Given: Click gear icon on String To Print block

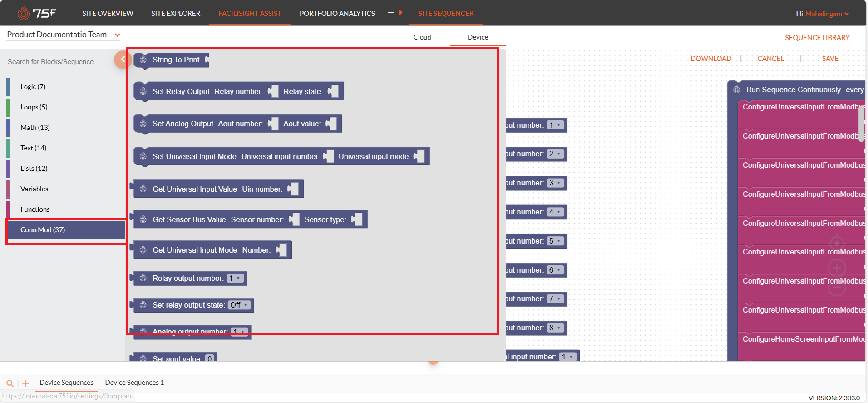Looking at the screenshot, I should click(143, 60).
